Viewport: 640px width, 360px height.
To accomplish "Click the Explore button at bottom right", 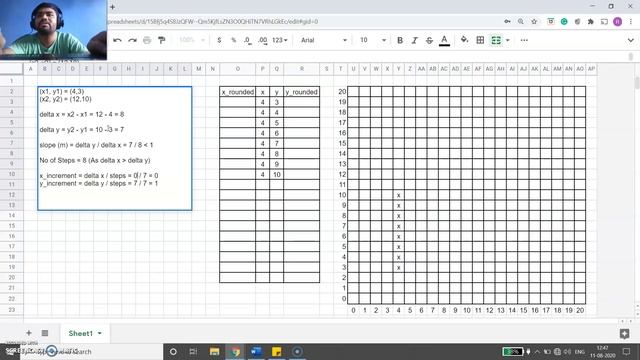I will [624, 334].
